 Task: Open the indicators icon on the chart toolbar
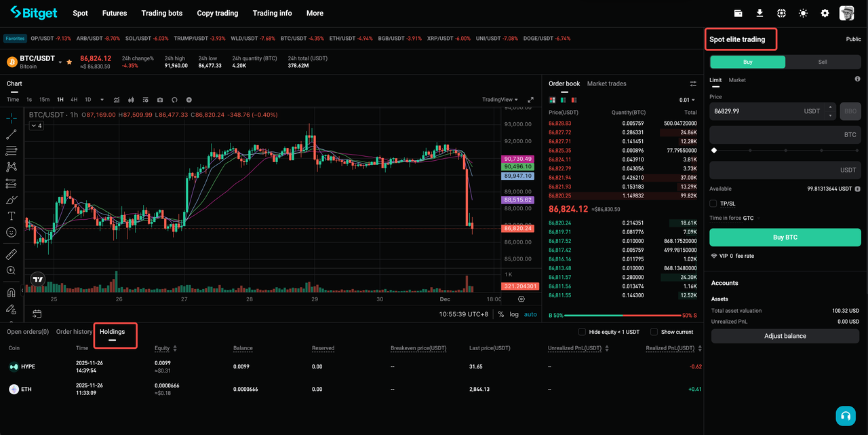(117, 100)
